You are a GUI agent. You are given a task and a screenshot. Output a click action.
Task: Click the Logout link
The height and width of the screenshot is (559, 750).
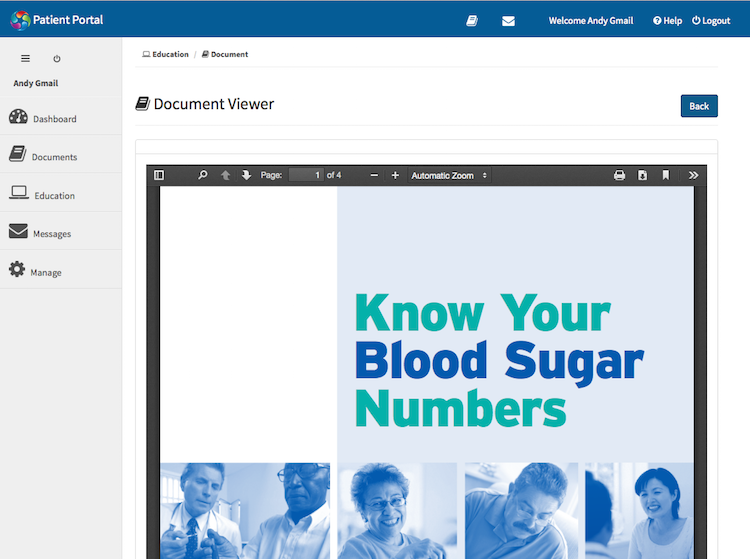pyautogui.click(x=711, y=20)
